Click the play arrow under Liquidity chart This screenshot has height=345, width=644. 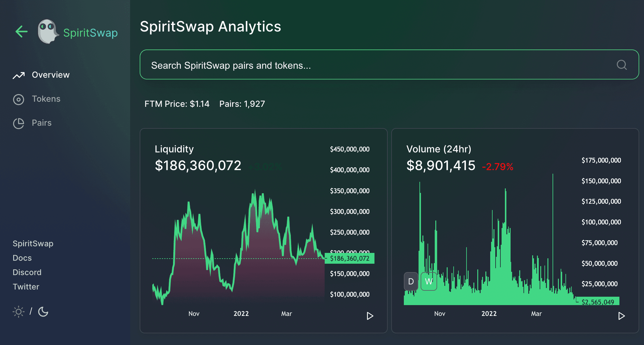point(370,316)
